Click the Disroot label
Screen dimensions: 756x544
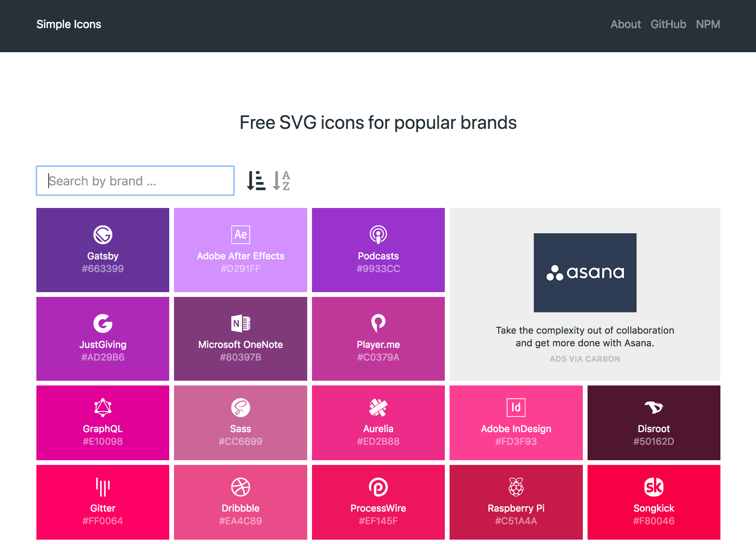click(654, 429)
